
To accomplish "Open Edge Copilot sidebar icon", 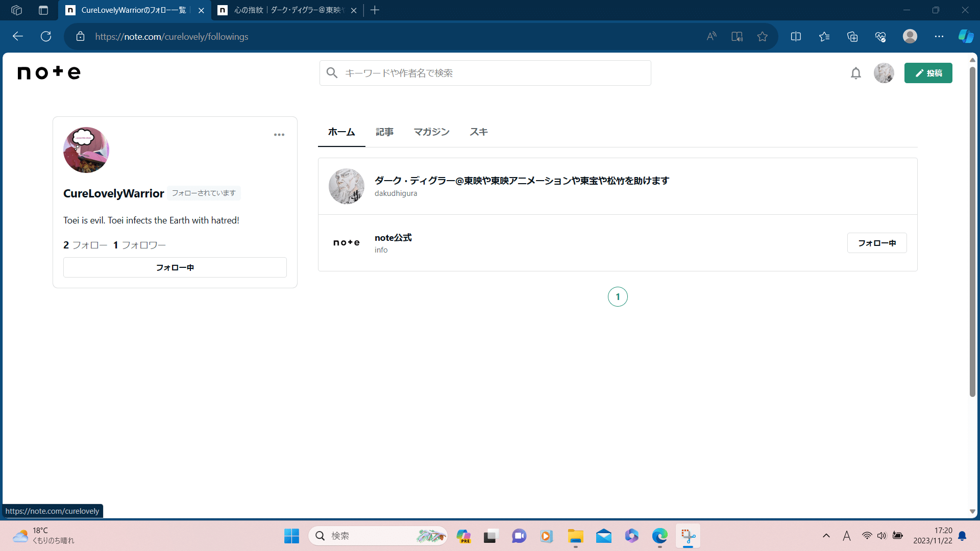I will point(965,37).
